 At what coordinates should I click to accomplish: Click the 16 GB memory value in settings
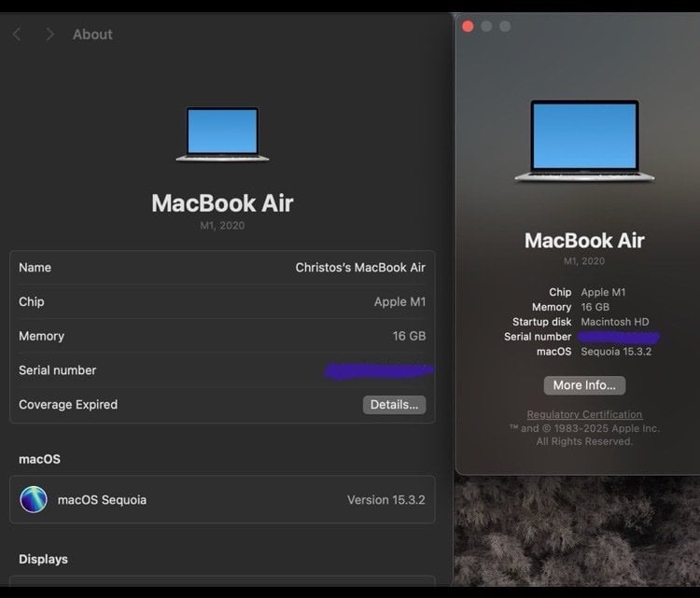pos(410,336)
